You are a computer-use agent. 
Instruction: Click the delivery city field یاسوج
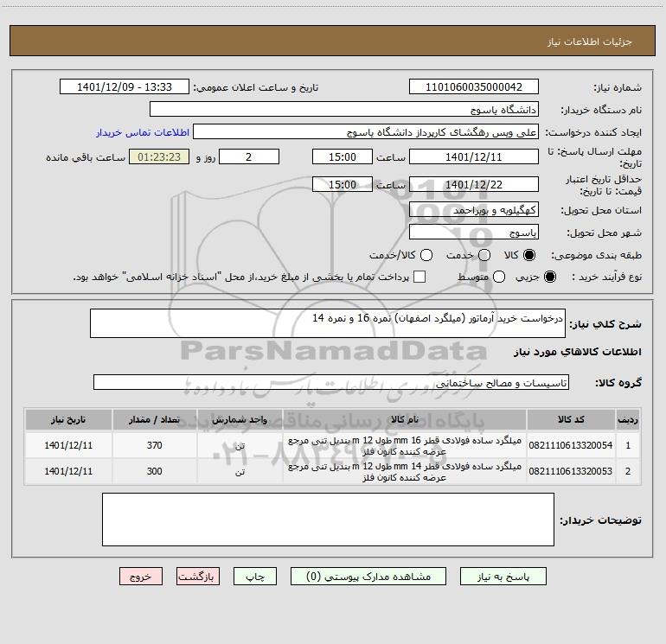pos(474,232)
